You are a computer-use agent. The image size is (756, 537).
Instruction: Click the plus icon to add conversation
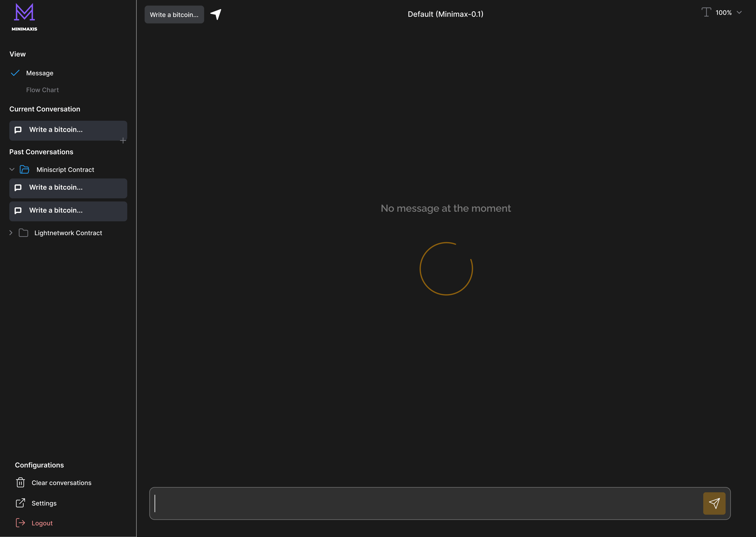pyautogui.click(x=123, y=141)
